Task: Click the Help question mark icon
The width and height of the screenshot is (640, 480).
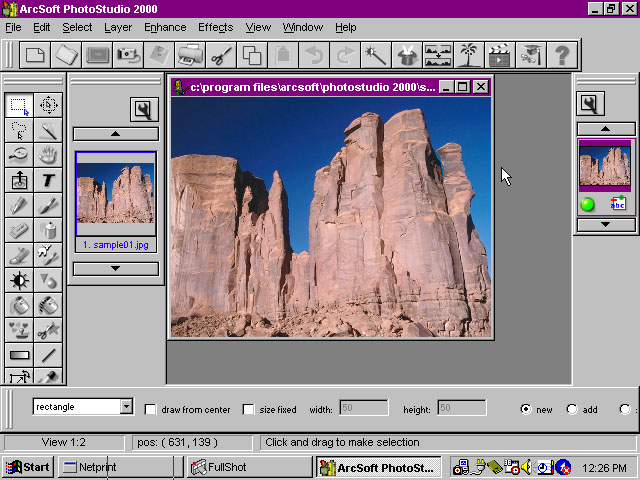Action: (562, 55)
